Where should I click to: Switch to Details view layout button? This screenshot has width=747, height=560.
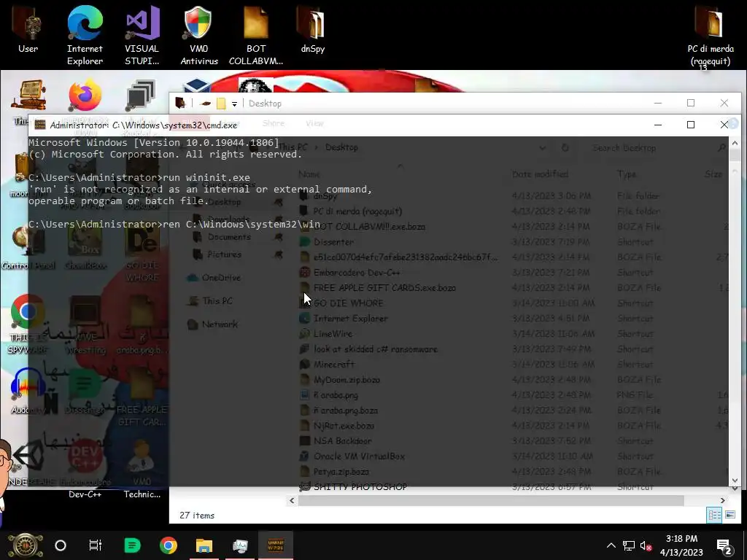coord(713,515)
